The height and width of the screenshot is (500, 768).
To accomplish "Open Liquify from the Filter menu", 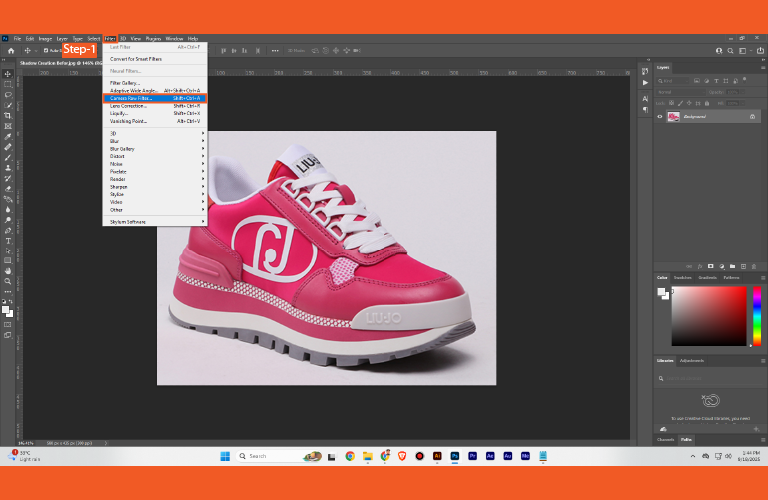I will click(x=120, y=113).
